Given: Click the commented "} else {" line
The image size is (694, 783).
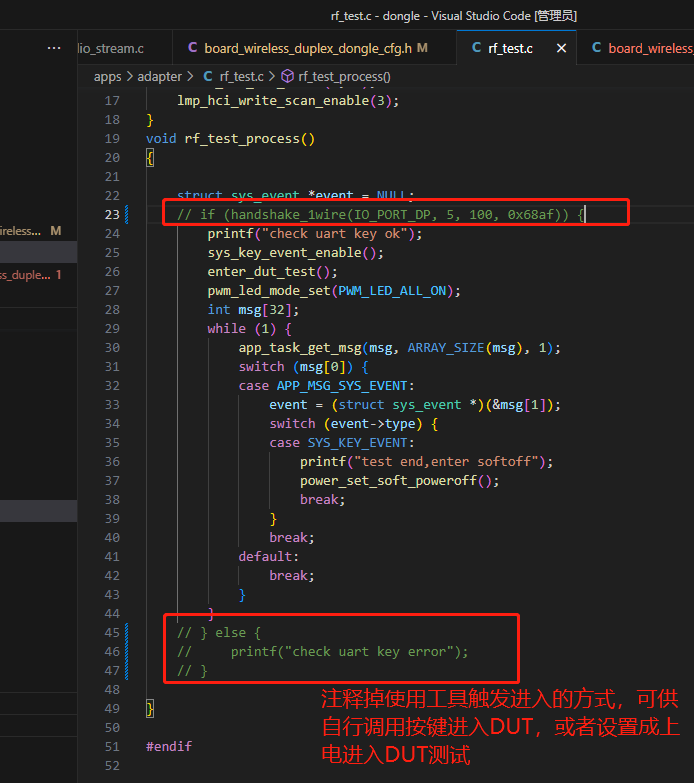Looking at the screenshot, I should click(x=219, y=633).
